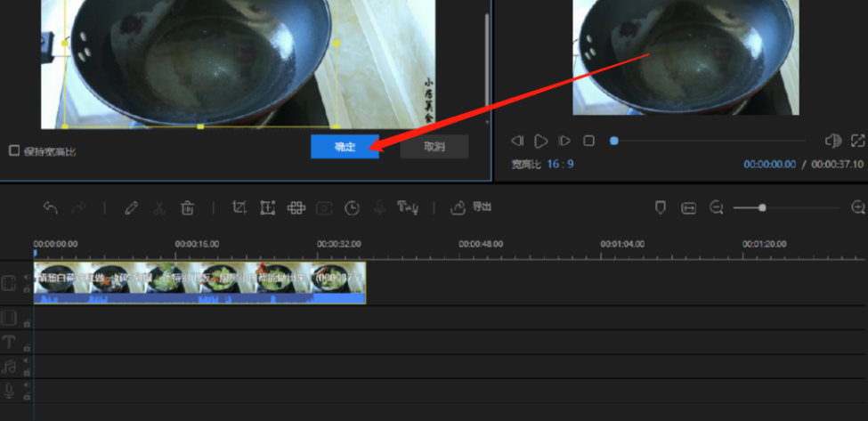Click the crop box left-middle handle
This screenshot has width=868, height=421.
65,43
